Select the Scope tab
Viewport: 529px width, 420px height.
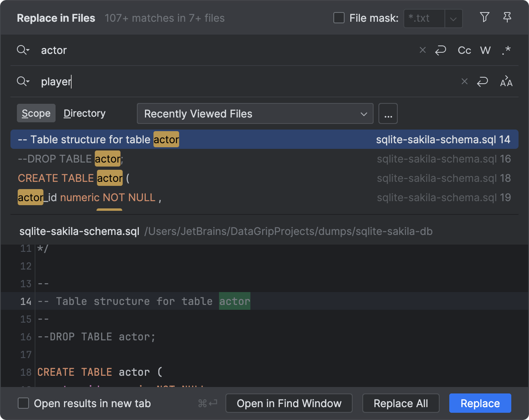pos(36,113)
